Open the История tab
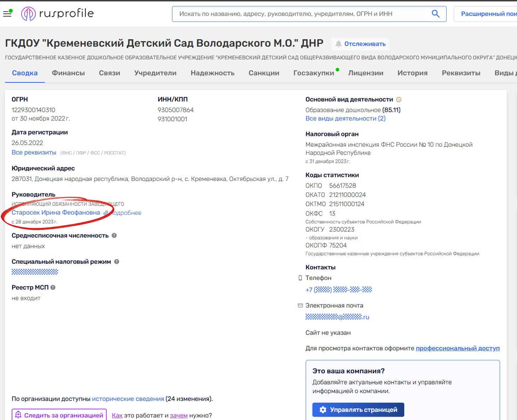This screenshot has width=517, height=420. click(x=412, y=73)
